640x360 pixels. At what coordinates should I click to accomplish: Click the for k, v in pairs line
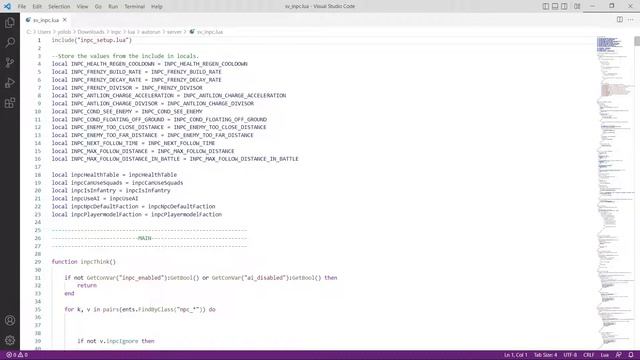coord(140,309)
